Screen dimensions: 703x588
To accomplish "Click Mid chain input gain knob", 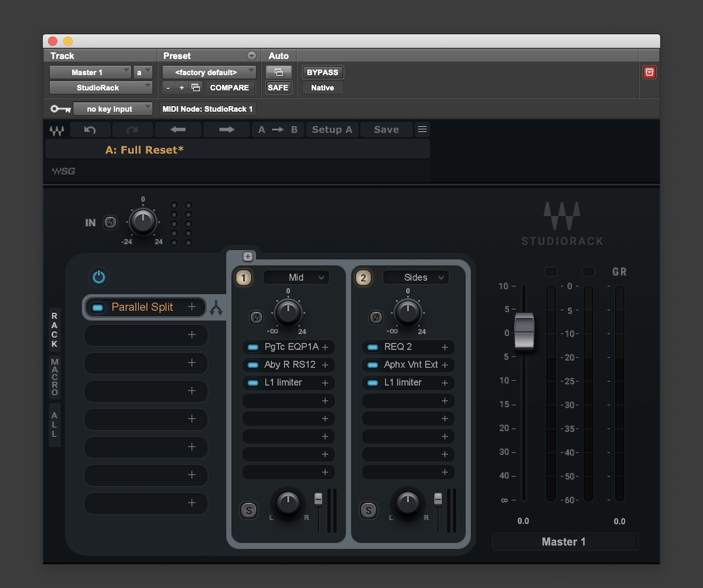I will (288, 312).
